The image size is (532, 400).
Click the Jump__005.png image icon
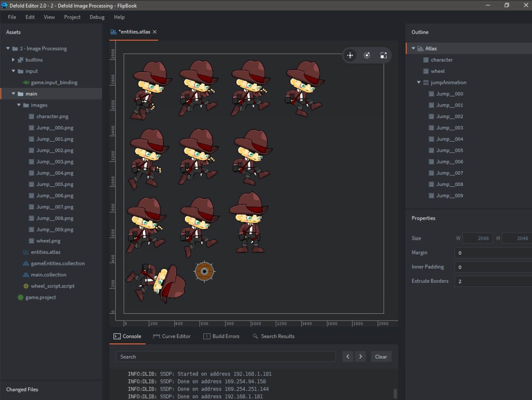coord(31,184)
